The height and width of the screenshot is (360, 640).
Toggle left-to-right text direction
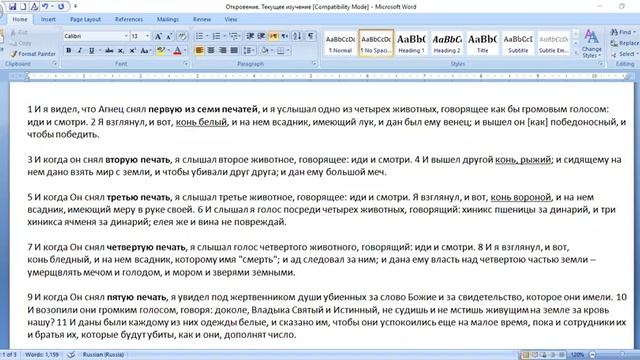coord(273,36)
